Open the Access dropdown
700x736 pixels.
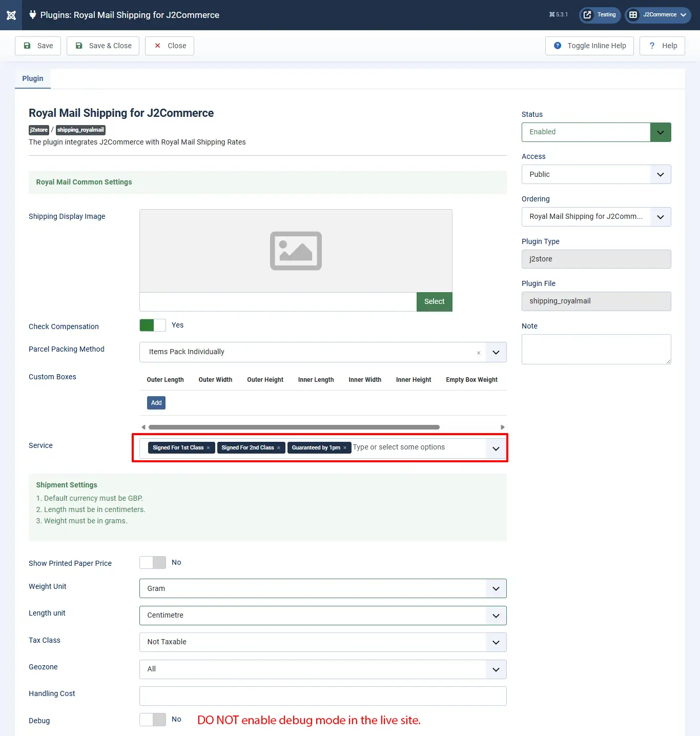tap(596, 174)
